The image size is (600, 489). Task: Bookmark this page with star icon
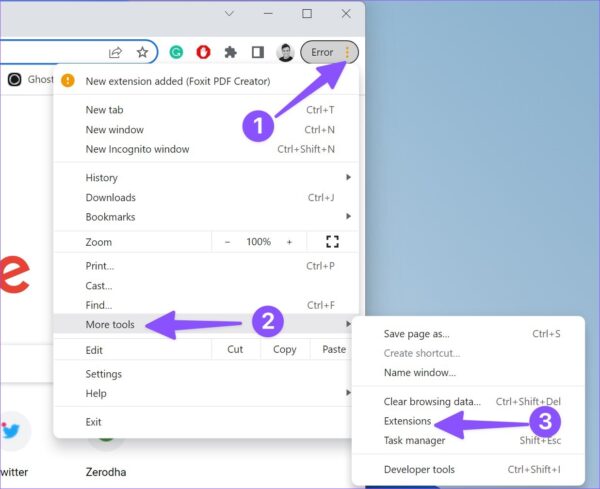pos(142,52)
